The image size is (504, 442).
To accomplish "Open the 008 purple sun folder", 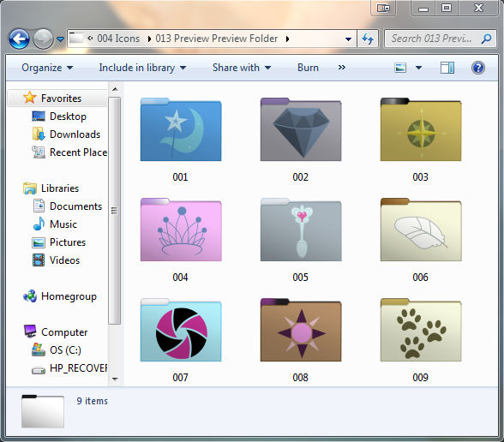I will point(301,330).
